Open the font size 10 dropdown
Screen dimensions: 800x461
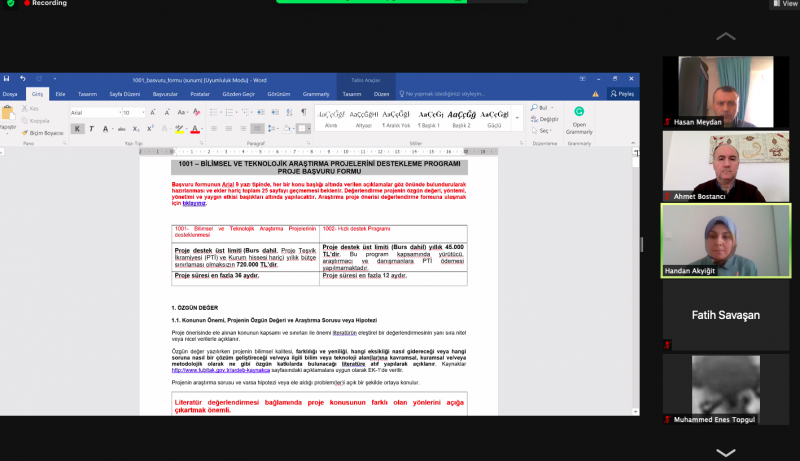pos(134,113)
